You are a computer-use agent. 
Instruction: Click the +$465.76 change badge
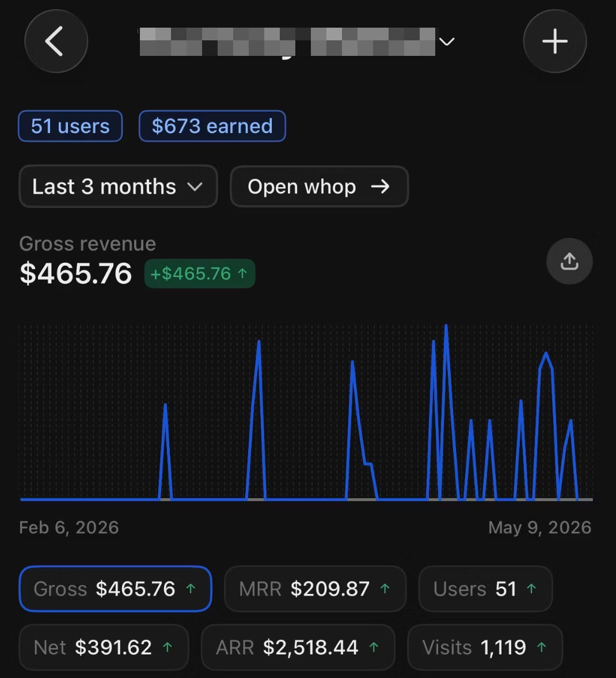pos(200,273)
